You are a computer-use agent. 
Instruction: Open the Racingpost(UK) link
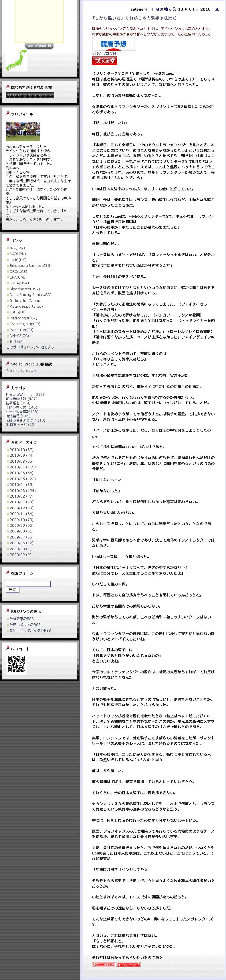(x=23, y=318)
